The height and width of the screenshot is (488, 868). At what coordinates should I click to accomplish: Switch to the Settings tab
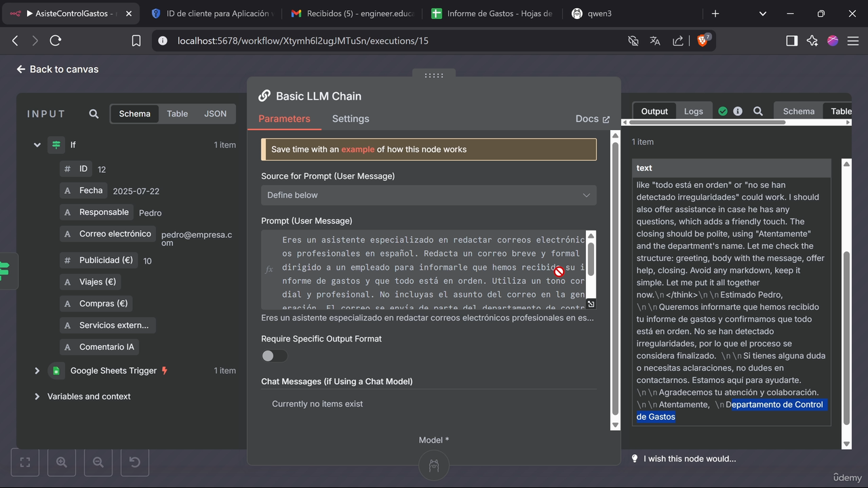[x=351, y=119]
